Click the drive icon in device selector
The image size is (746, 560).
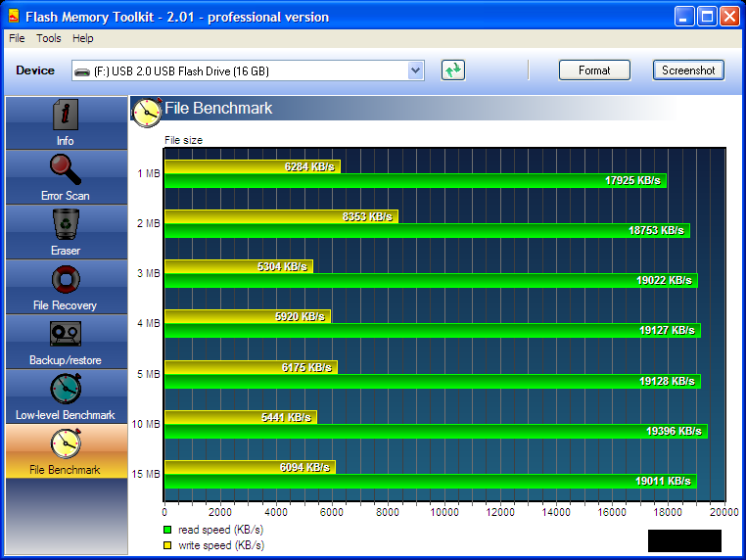pos(82,71)
